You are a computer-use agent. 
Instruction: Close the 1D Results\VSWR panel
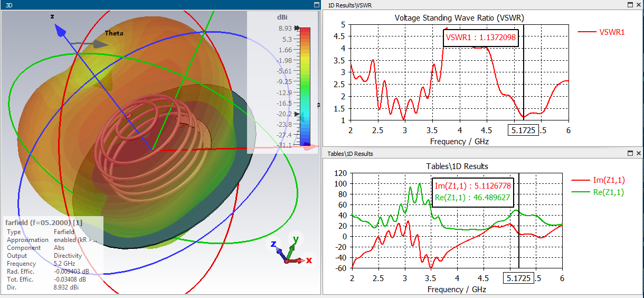click(638, 5)
